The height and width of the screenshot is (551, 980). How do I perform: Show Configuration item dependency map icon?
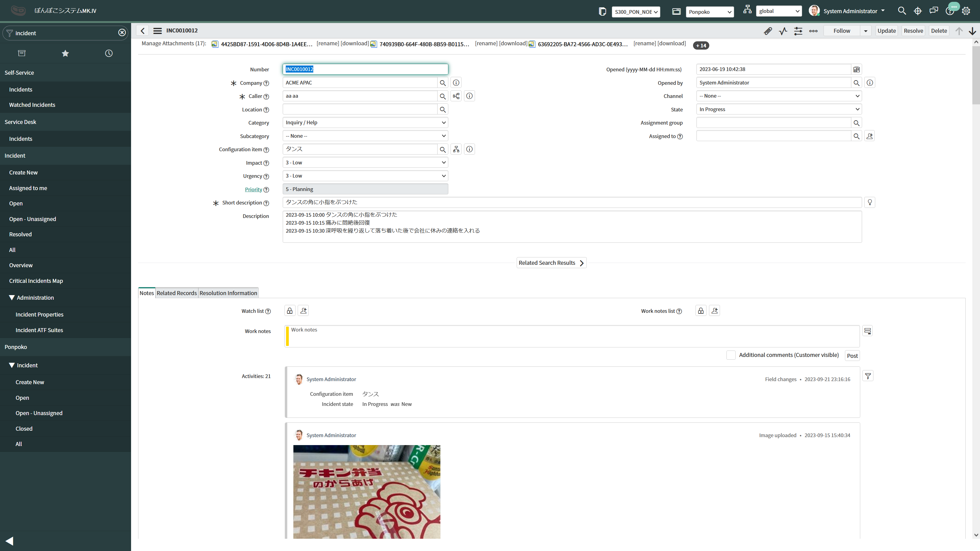[x=456, y=149]
